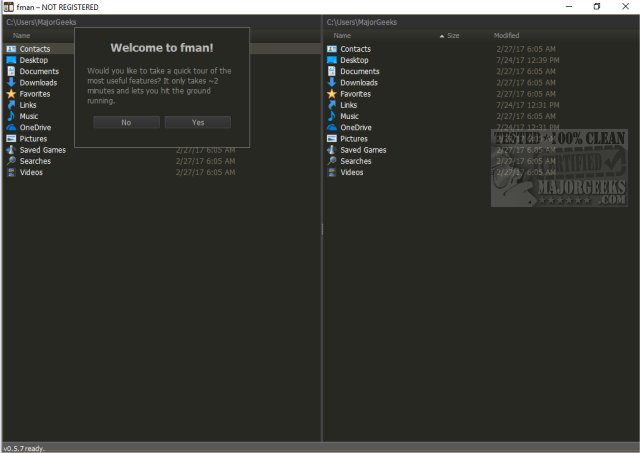Select the Music note icon in right pane
The width and height of the screenshot is (640, 453).
pos(331,116)
